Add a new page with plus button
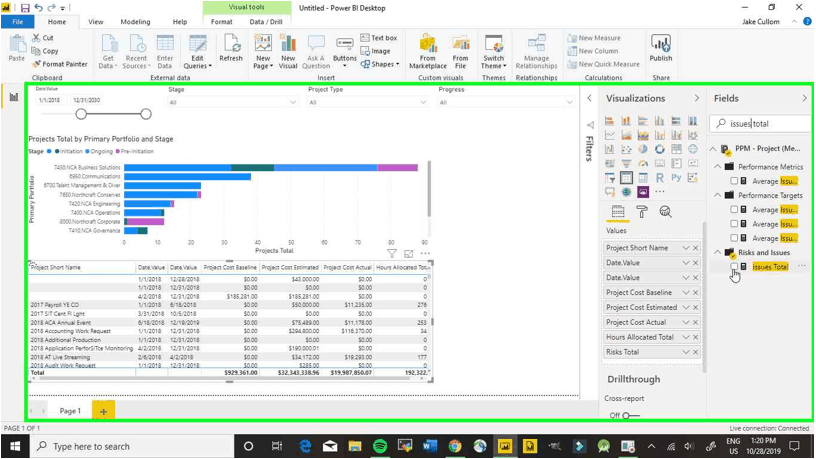816x459 pixels. [103, 411]
